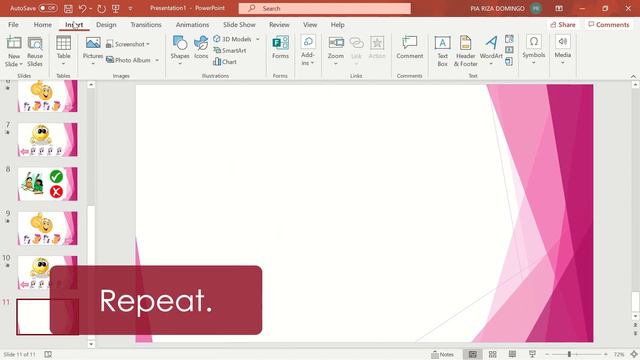Image resolution: width=640 pixels, height=360 pixels.
Task: Switch to Slide Sorter view
Action: pos(493,354)
